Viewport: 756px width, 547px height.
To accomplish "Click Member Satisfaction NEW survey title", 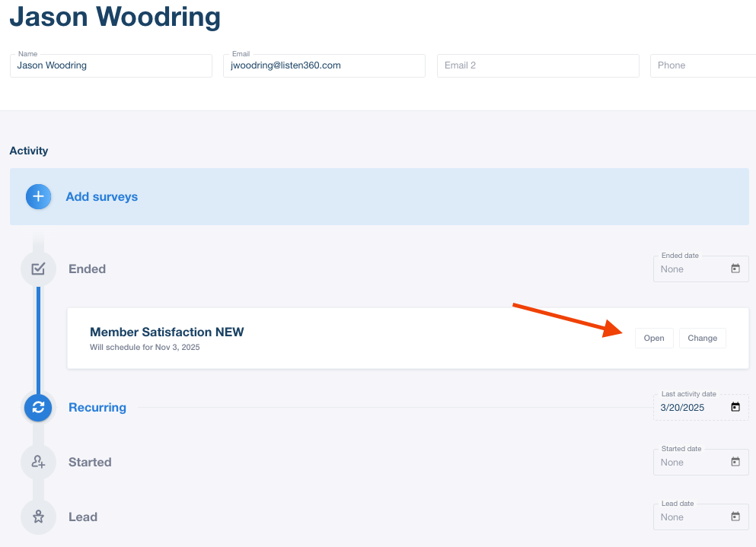I will [167, 332].
